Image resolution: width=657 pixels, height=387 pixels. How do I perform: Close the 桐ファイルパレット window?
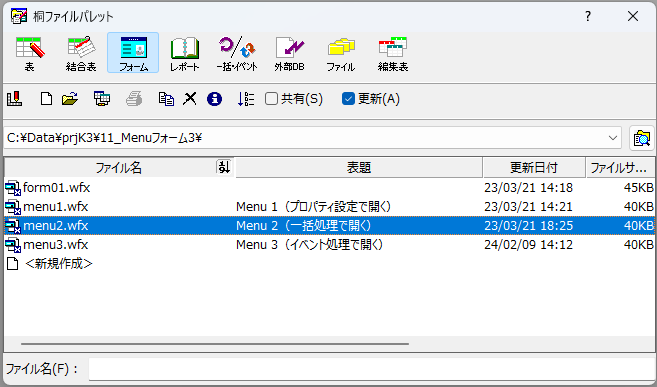coord(633,16)
